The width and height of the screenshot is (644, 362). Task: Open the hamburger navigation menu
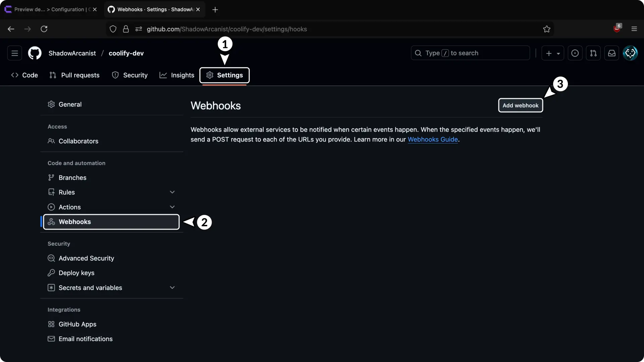tap(14, 53)
